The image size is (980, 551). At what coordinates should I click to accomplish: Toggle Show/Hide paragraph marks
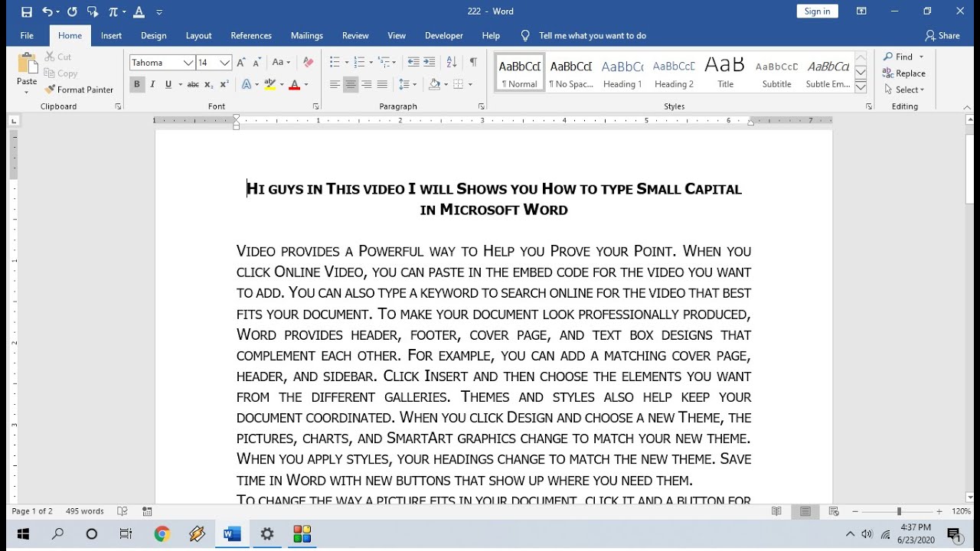473,63
